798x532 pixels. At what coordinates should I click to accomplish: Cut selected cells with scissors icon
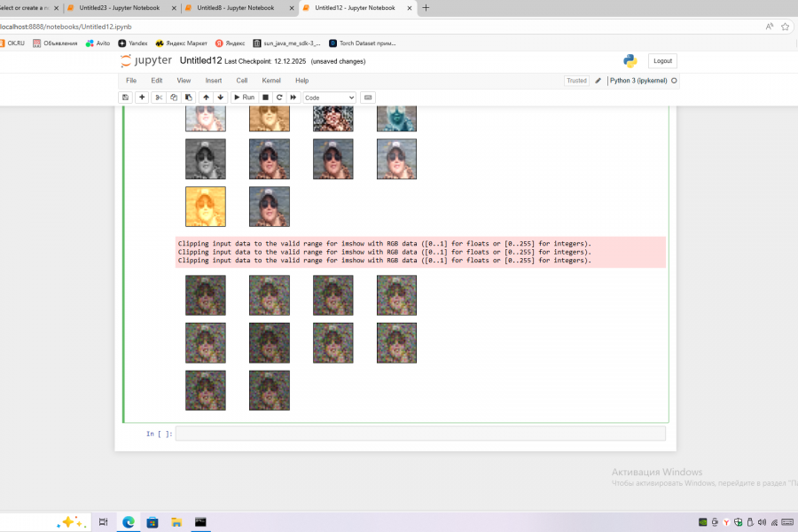tap(159, 98)
